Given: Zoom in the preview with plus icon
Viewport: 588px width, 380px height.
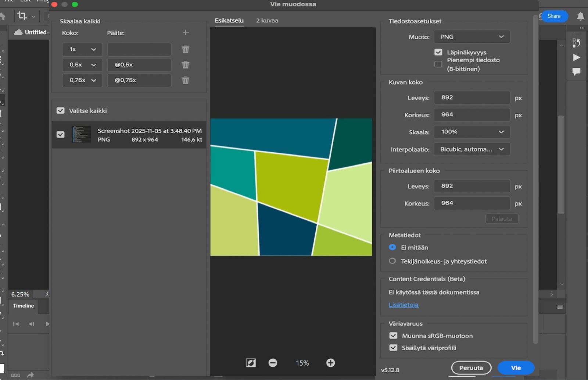Looking at the screenshot, I should coord(330,363).
